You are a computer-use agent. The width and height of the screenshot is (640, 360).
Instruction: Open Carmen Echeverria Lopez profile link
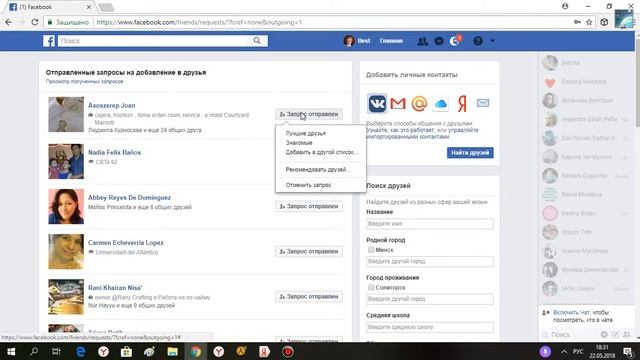pyautogui.click(x=126, y=242)
